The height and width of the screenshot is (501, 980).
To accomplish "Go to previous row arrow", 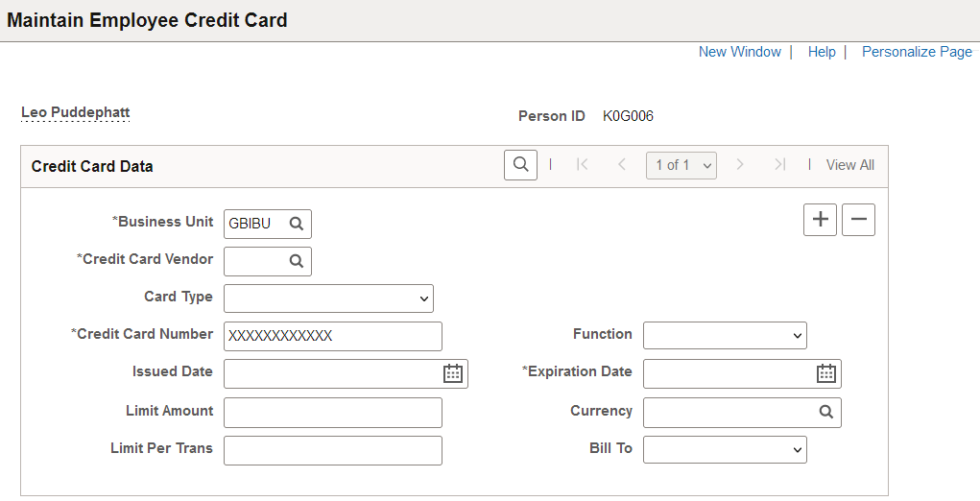I will (621, 165).
